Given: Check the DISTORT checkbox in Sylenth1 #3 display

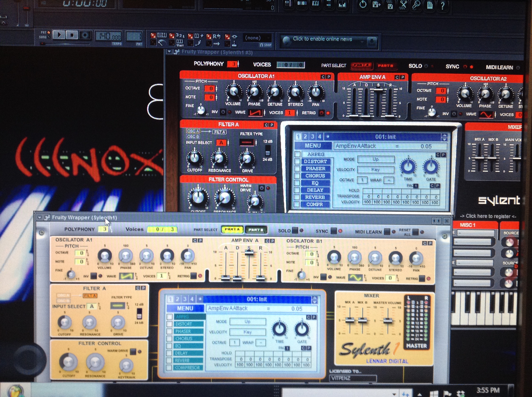Looking at the screenshot, I should tap(297, 161).
